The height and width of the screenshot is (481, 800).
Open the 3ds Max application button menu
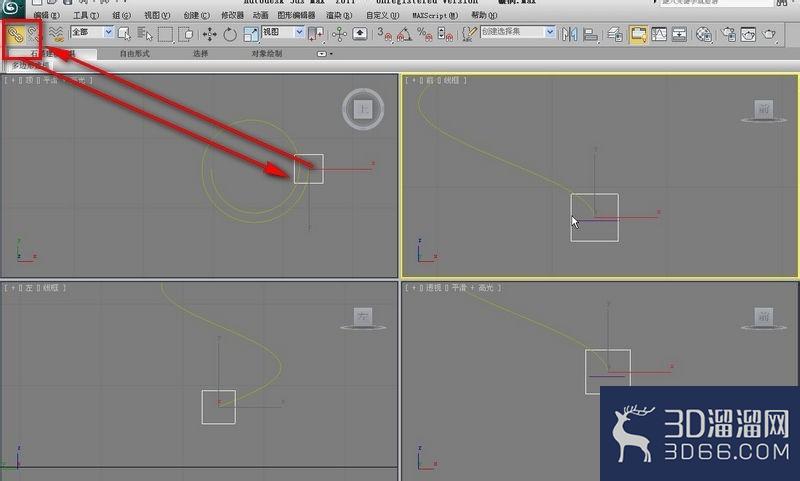[x=11, y=8]
